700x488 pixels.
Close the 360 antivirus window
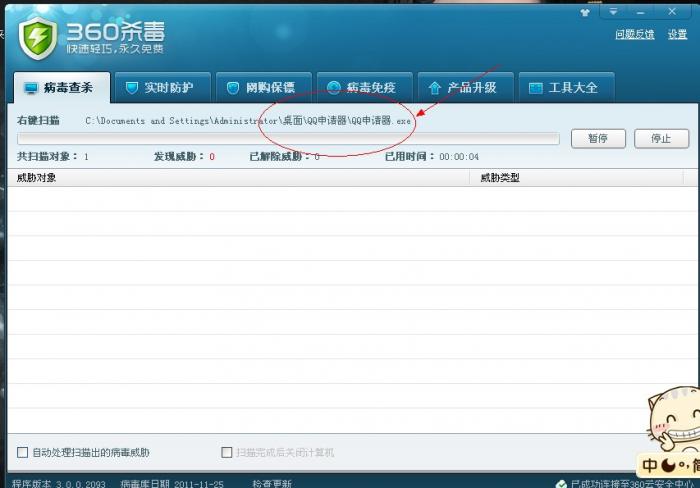[x=672, y=12]
